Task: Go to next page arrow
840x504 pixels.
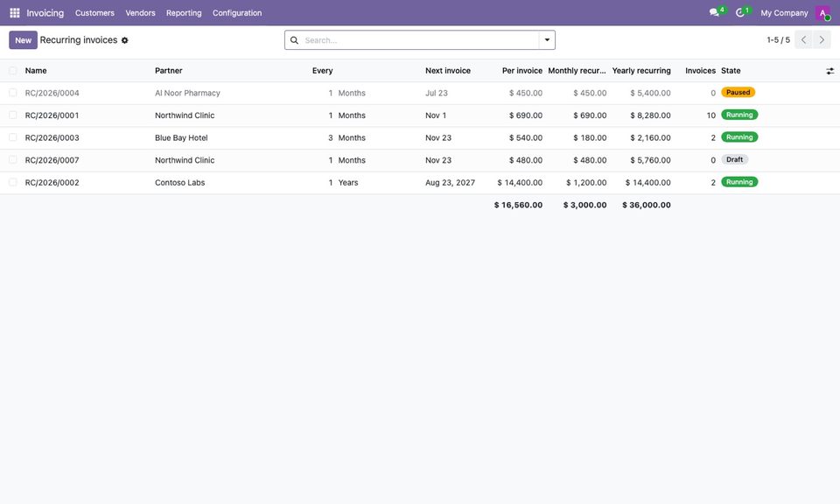Action: pos(822,39)
